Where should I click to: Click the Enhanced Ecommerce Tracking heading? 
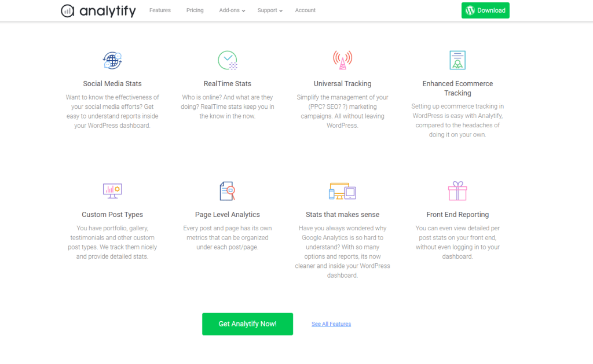pyautogui.click(x=457, y=89)
